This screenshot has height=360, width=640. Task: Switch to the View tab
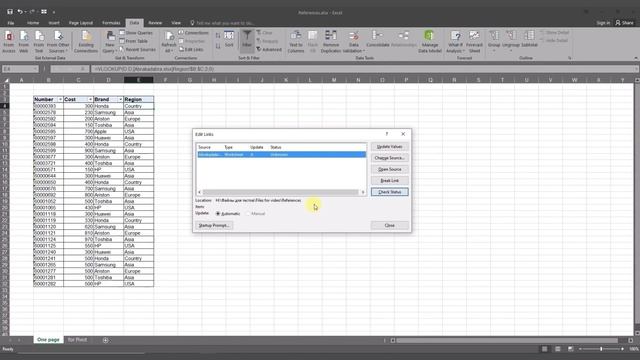pos(176,23)
